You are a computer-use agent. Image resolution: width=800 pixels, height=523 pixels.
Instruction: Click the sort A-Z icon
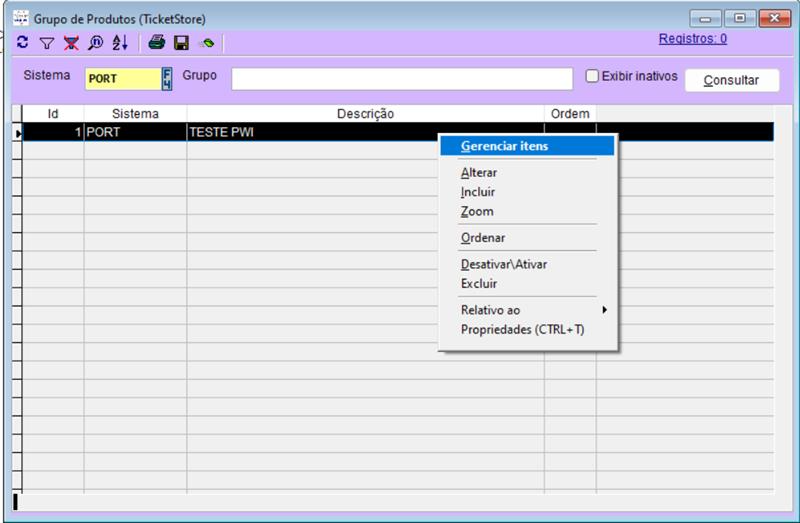click(119, 43)
